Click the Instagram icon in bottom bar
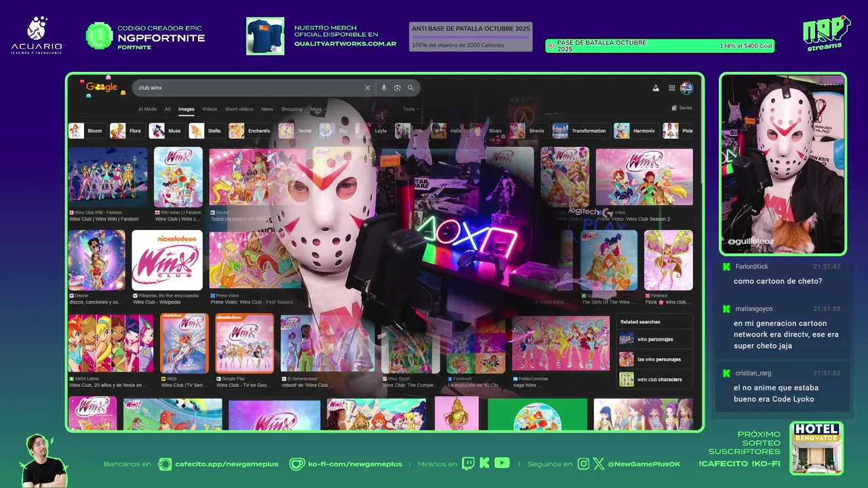This screenshot has width=868, height=488. [x=583, y=464]
